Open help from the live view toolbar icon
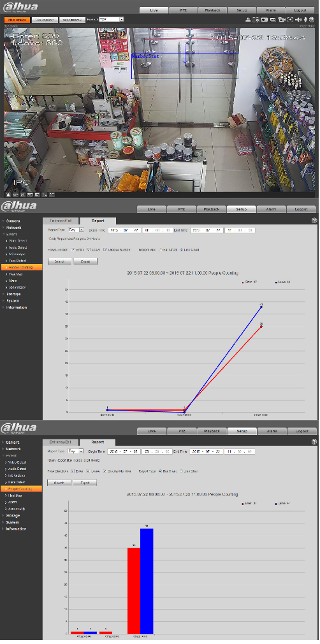 (x=312, y=19)
